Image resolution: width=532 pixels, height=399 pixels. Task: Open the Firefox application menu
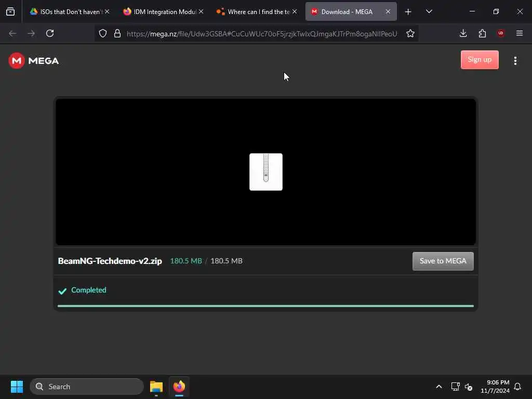click(520, 33)
